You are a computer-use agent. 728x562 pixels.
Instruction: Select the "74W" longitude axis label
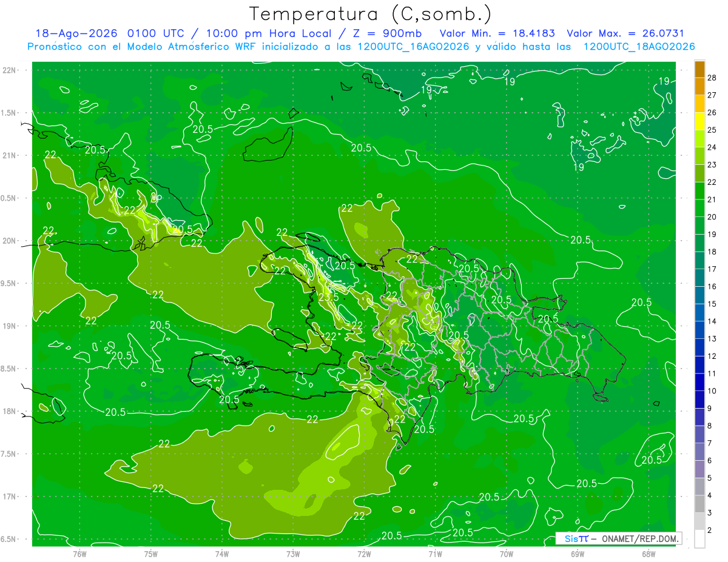[x=222, y=554]
